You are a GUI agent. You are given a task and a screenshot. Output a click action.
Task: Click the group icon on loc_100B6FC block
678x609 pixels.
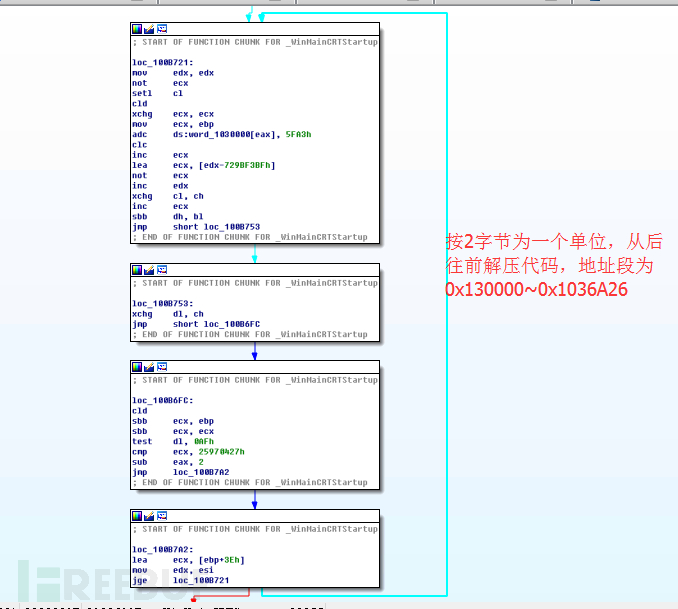tap(162, 367)
